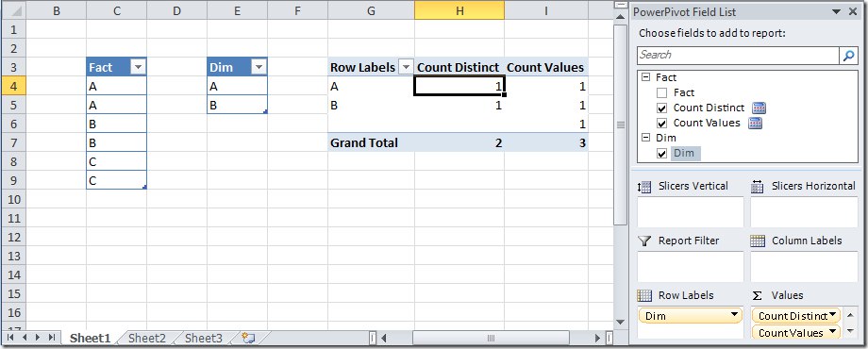The width and height of the screenshot is (868, 349).
Task: Uncheck the Count Distinct checkbox
Action: click(661, 108)
